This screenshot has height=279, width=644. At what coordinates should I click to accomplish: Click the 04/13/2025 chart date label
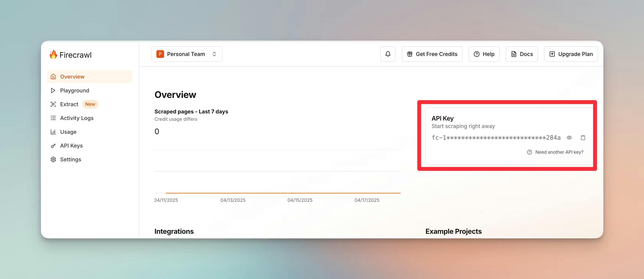click(233, 200)
